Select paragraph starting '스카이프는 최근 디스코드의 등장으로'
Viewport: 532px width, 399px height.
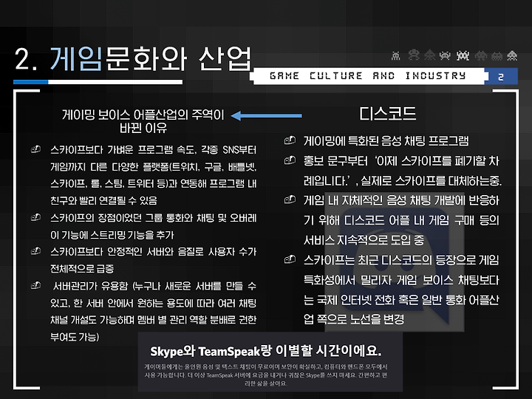click(x=401, y=290)
